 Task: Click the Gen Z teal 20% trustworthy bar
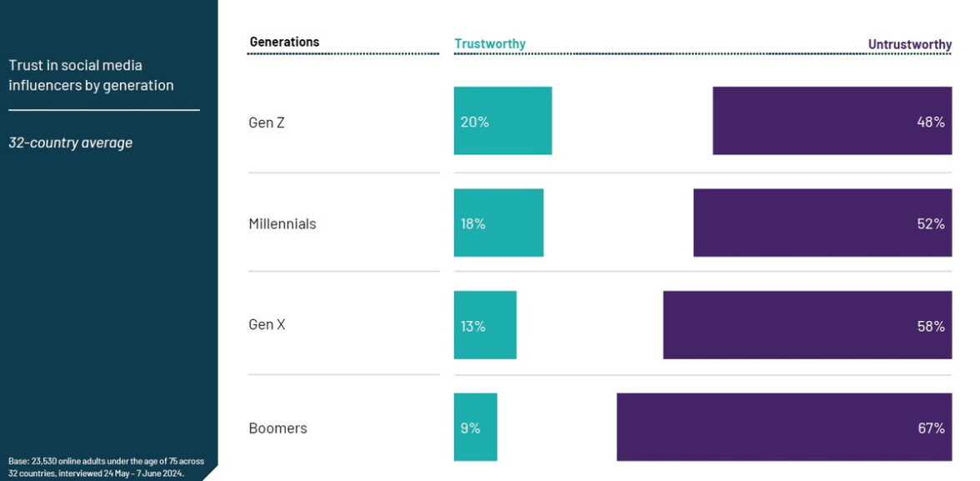(x=502, y=121)
